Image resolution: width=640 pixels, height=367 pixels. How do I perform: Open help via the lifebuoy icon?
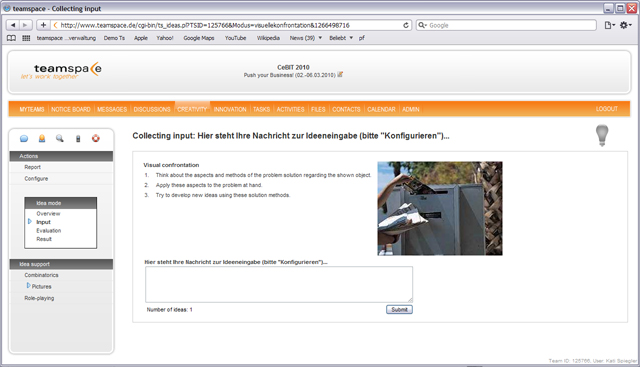pyautogui.click(x=96, y=138)
